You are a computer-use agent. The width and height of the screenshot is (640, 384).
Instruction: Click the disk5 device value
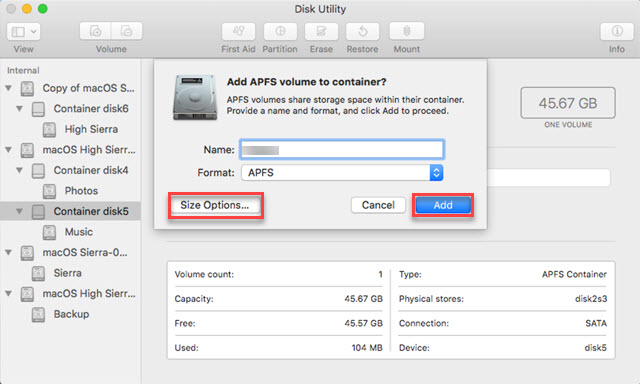pos(596,348)
